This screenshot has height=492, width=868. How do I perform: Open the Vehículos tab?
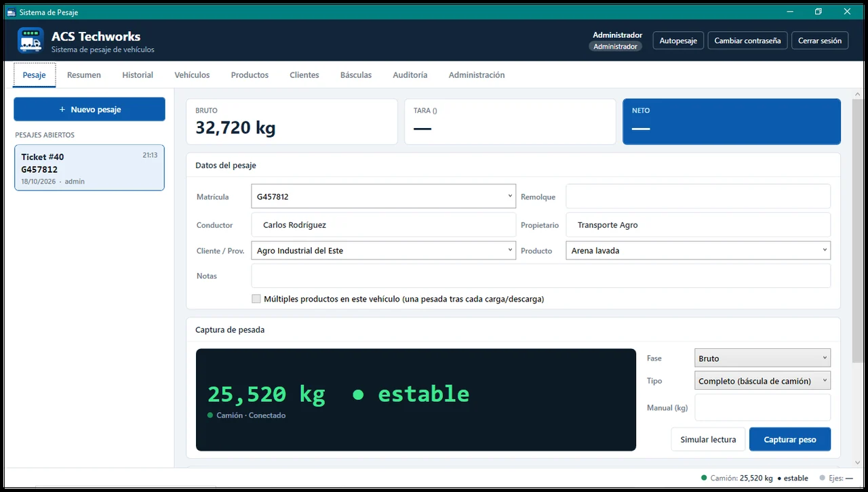pos(192,75)
